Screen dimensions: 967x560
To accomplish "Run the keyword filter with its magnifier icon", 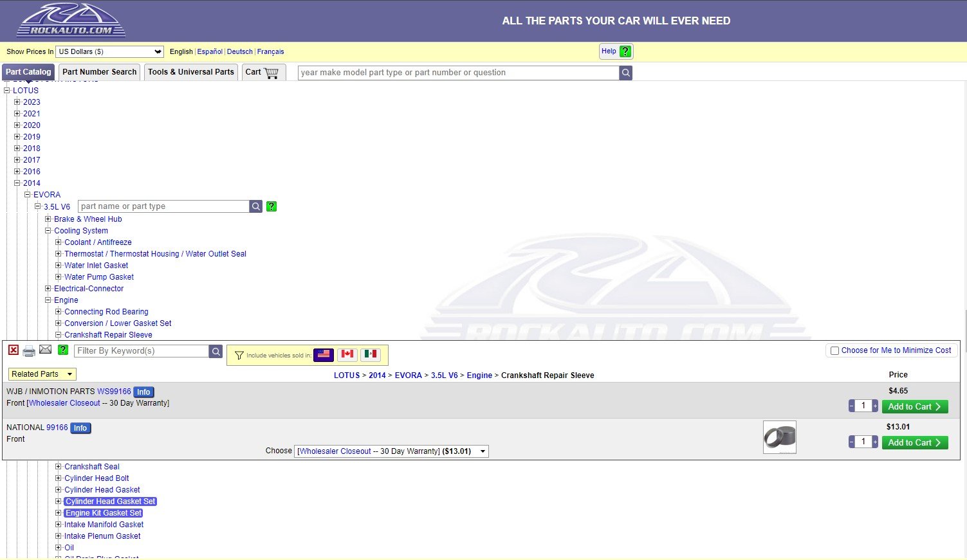I will (216, 351).
